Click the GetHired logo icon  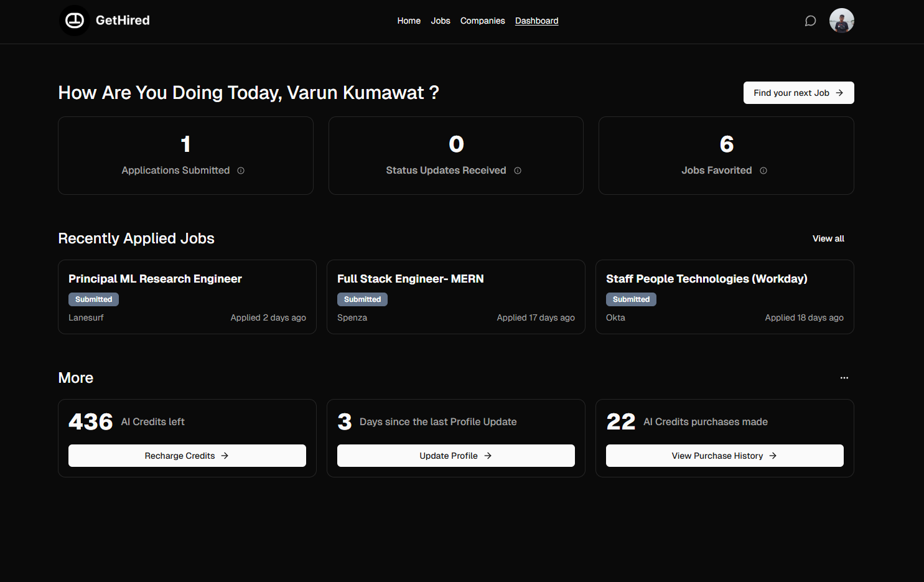click(x=74, y=20)
